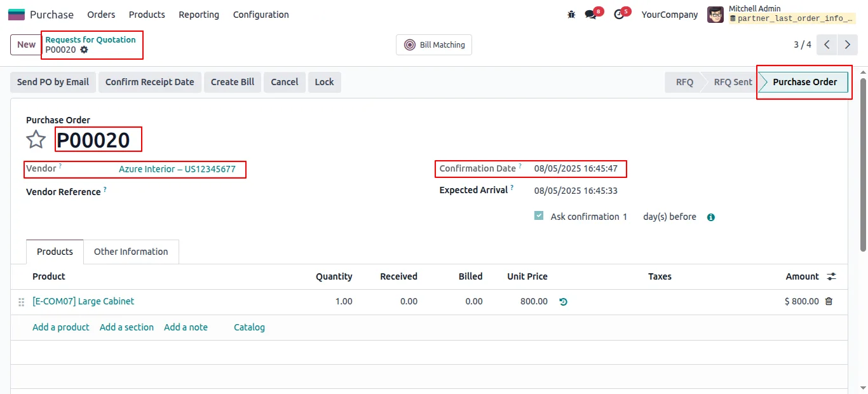Mark P00020 as favorite with the star
The image size is (868, 394).
click(x=36, y=140)
